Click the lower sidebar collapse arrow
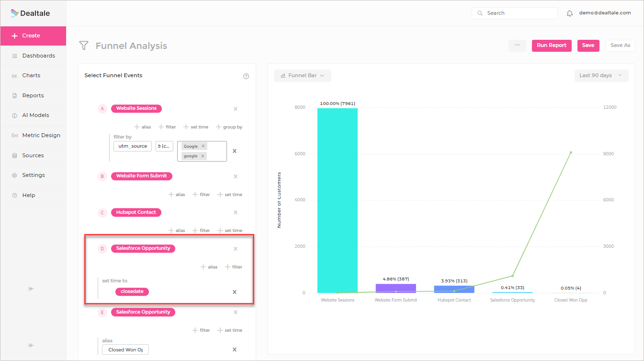This screenshot has width=644, height=361. pyautogui.click(x=31, y=345)
